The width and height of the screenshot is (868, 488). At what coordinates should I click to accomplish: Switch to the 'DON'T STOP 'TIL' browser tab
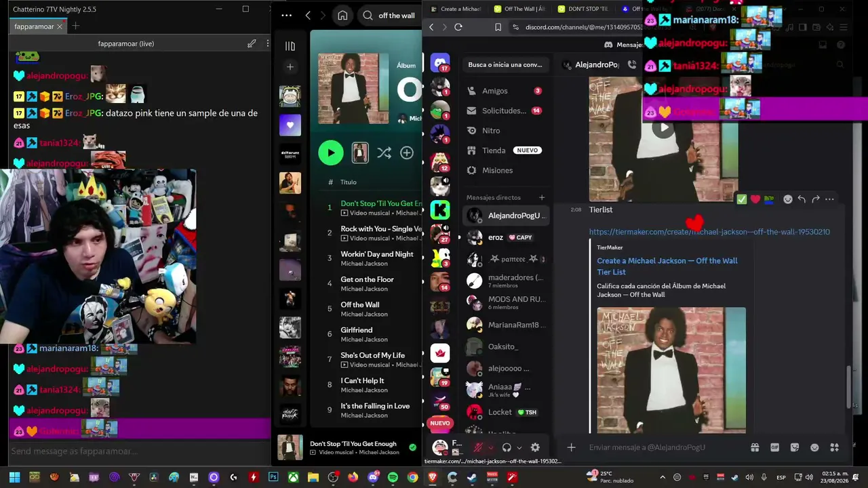click(x=583, y=9)
